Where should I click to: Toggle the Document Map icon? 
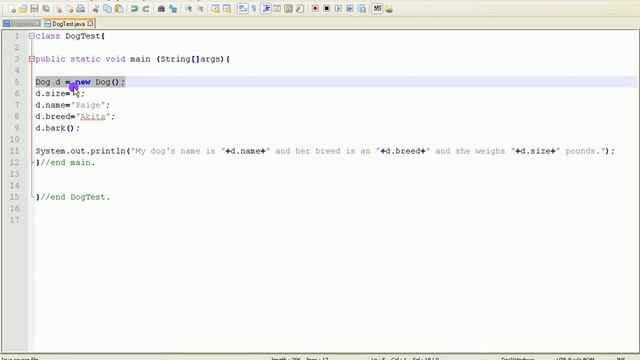tap(289, 9)
